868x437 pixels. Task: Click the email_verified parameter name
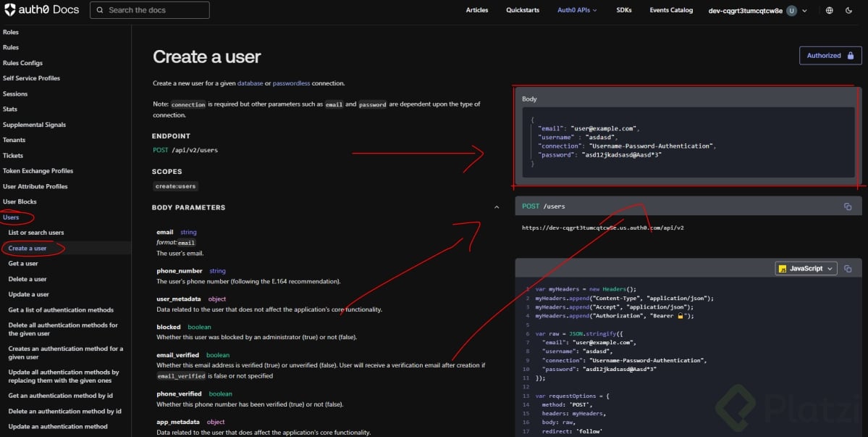coord(177,355)
